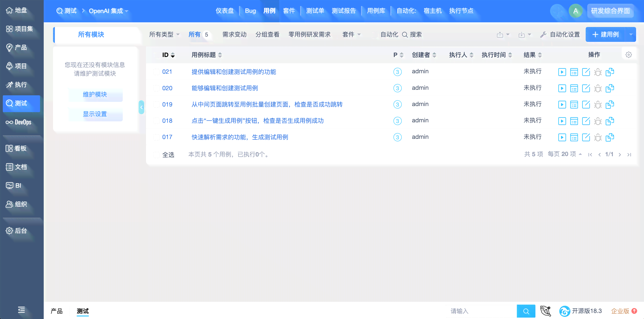Check the checkbox for case 017
This screenshot has height=319, width=644.
(x=156, y=137)
